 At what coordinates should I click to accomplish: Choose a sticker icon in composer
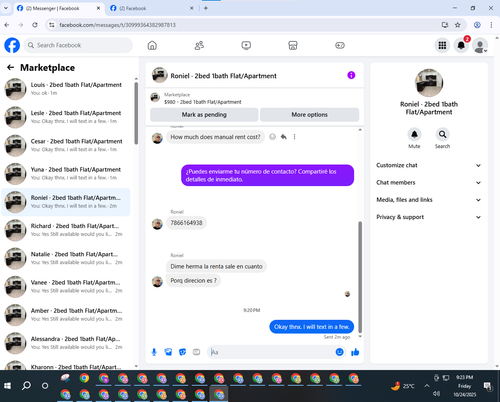[182, 352]
